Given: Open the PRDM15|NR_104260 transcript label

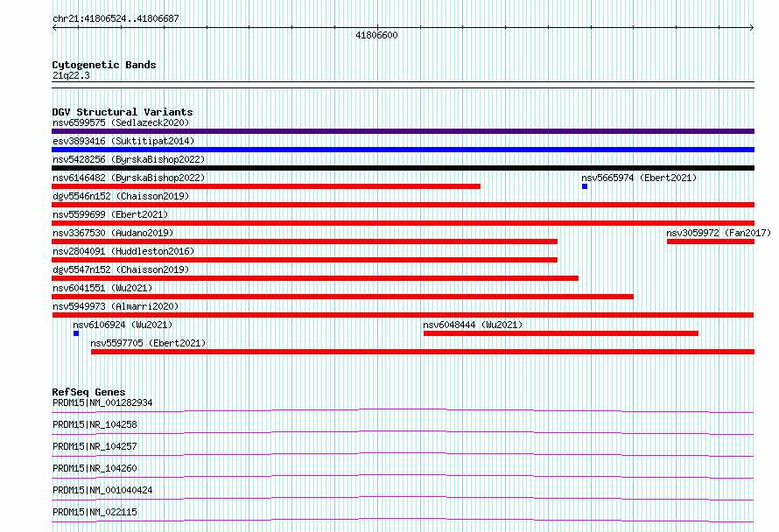Looking at the screenshot, I should [x=95, y=468].
